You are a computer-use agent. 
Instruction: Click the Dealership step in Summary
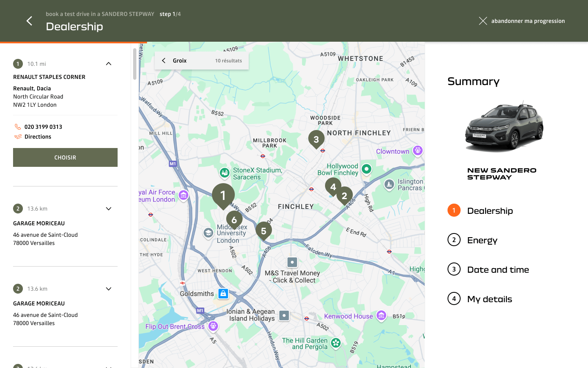pyautogui.click(x=480, y=211)
